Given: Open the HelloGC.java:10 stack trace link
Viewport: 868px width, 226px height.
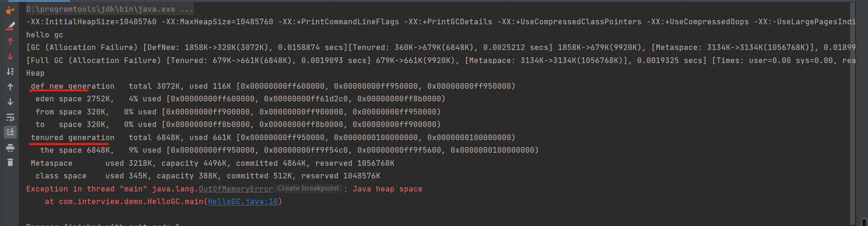Looking at the screenshot, I should tap(243, 202).
